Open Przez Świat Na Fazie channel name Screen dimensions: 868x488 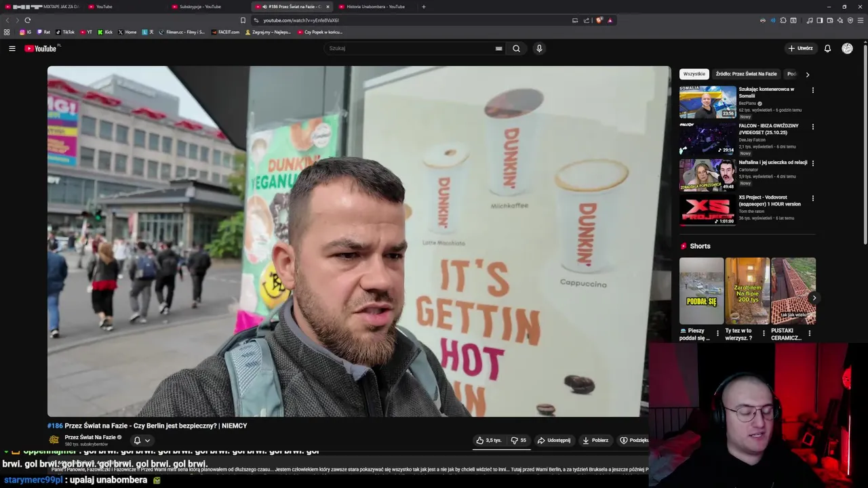click(x=90, y=437)
